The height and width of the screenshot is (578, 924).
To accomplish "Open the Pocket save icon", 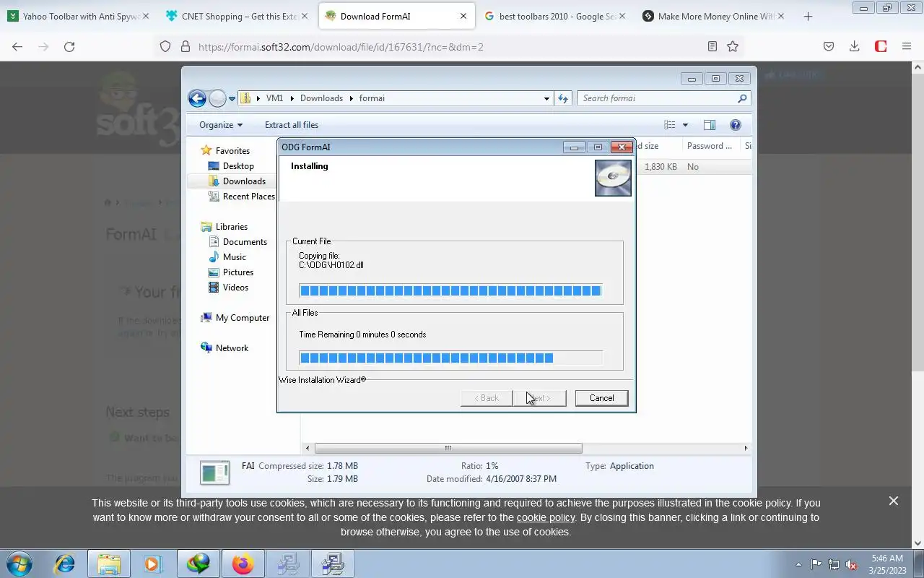I will click(x=829, y=46).
